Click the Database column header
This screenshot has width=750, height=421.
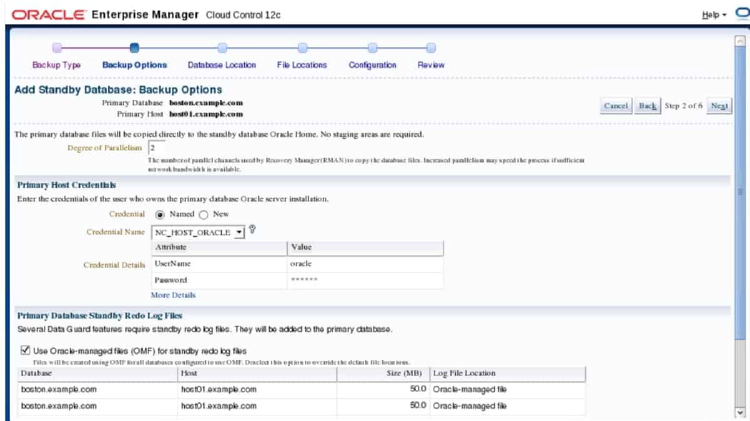[x=98, y=374]
